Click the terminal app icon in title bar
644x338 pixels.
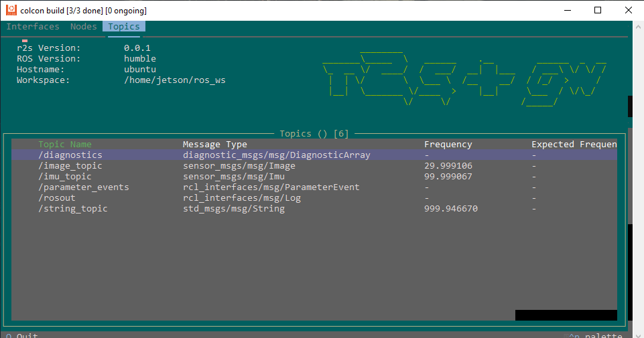[11, 10]
